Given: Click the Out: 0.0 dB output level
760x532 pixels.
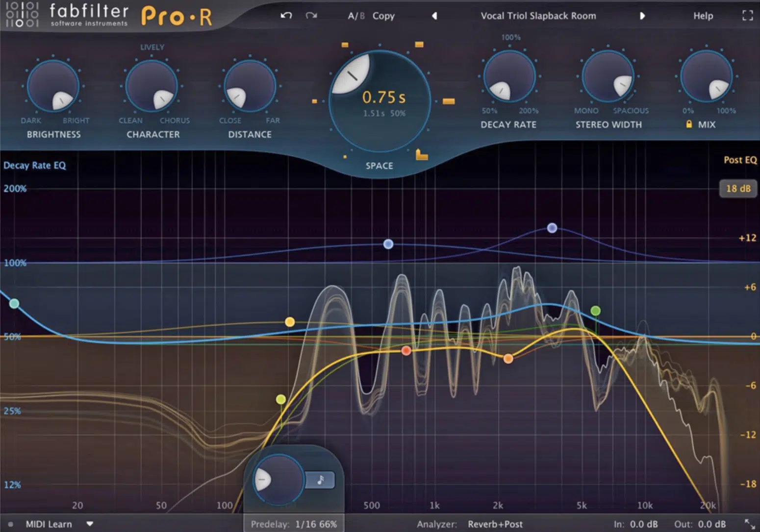Looking at the screenshot, I should [700, 524].
